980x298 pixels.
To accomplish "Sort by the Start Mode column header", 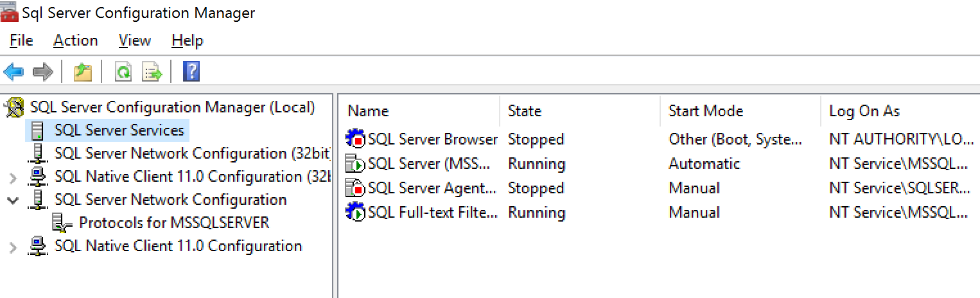I will (740, 111).
